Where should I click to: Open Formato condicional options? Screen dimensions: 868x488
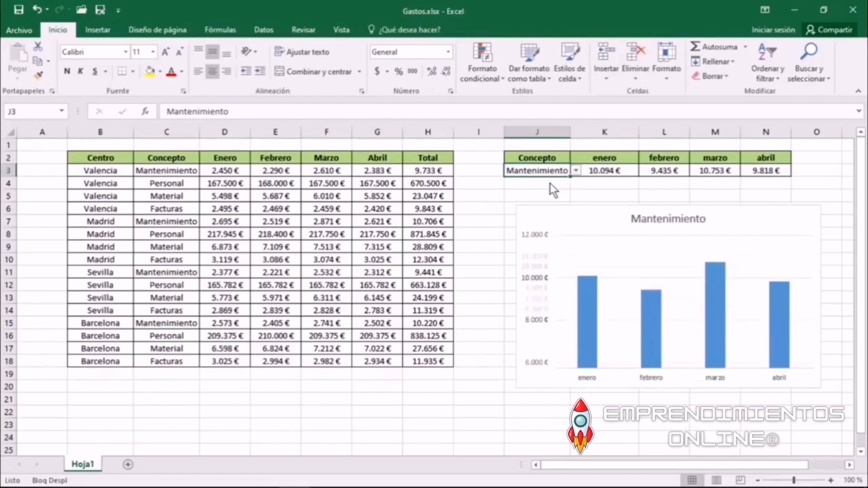(482, 63)
